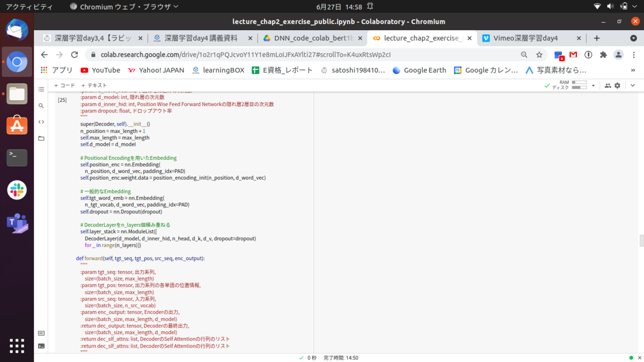644x362 pixels.
Task: Click the zoom magnifier in address bar
Action: point(524,55)
